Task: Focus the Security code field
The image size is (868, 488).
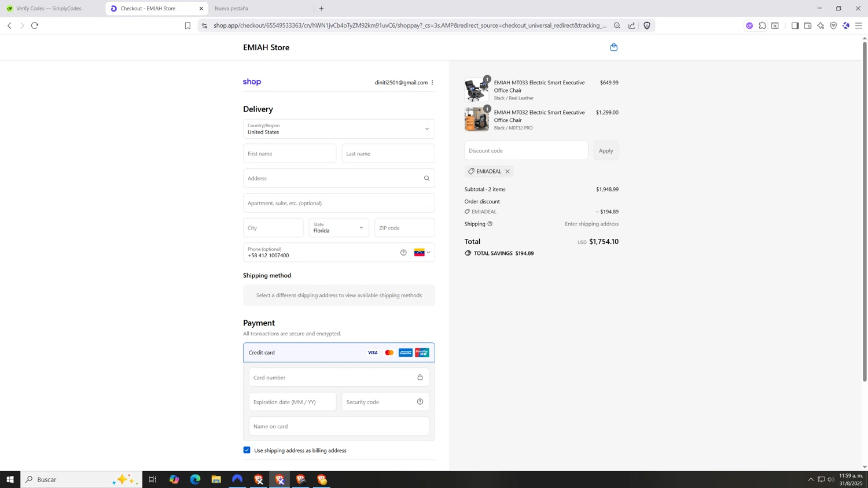Action: coord(385,402)
